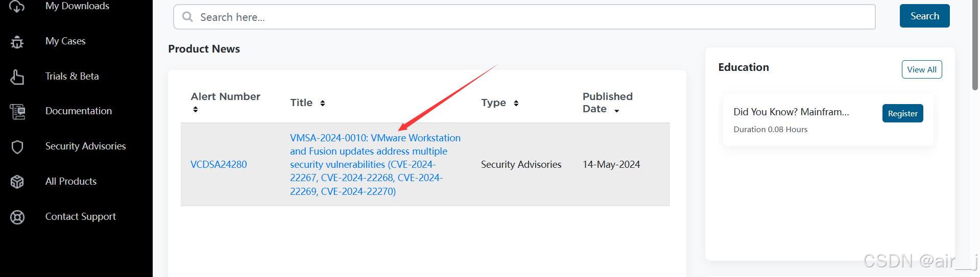Open the VMSA-2024-0010 advisory link
Screen dimensions: 980x277
pos(375,164)
